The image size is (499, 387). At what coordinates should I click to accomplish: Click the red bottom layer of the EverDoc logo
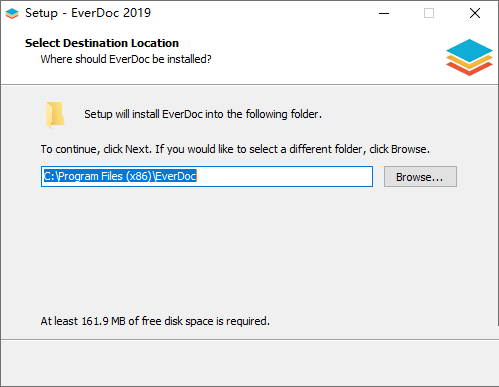[469, 70]
